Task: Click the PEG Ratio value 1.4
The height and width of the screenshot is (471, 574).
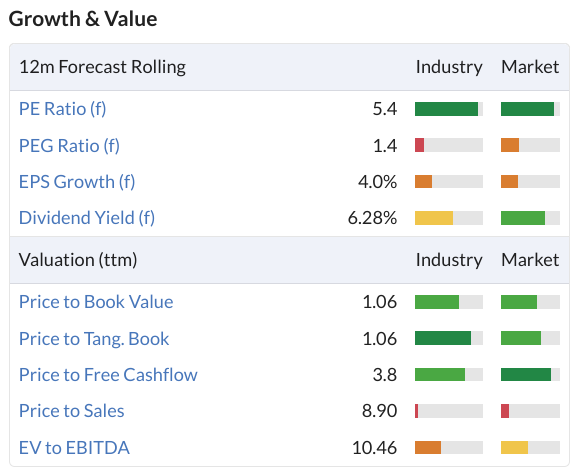Action: pos(385,146)
